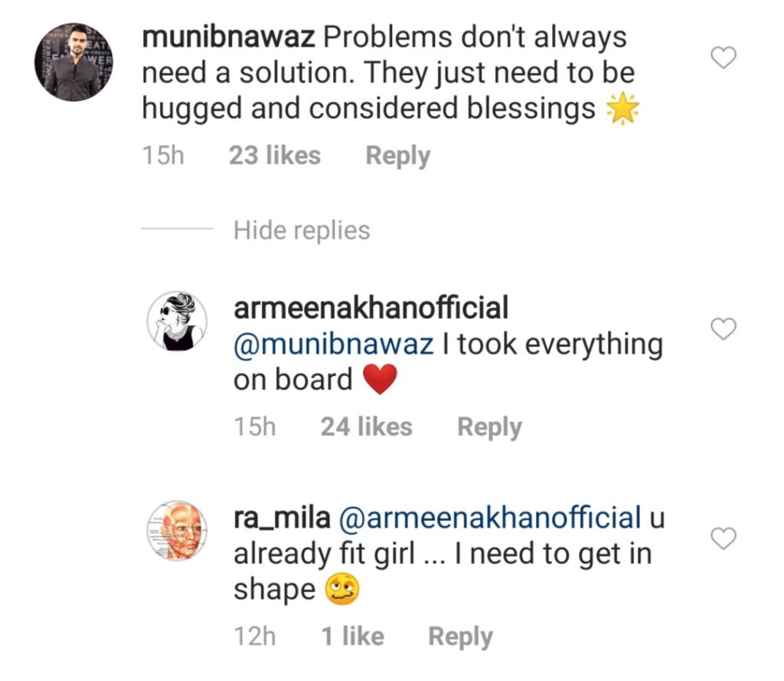Tap heart on armeenakhanofficial's reply
Image resolution: width=784 pixels, height=681 pixels.
coord(724,329)
